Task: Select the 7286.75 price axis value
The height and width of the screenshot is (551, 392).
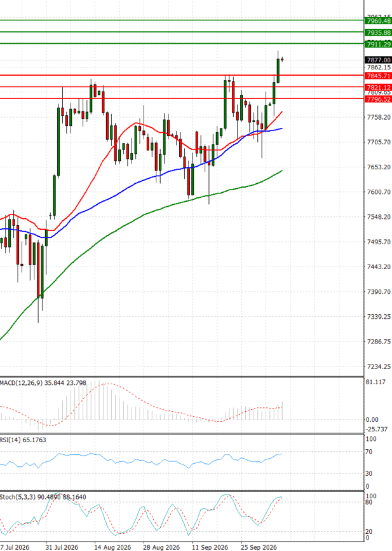Action: [x=379, y=341]
